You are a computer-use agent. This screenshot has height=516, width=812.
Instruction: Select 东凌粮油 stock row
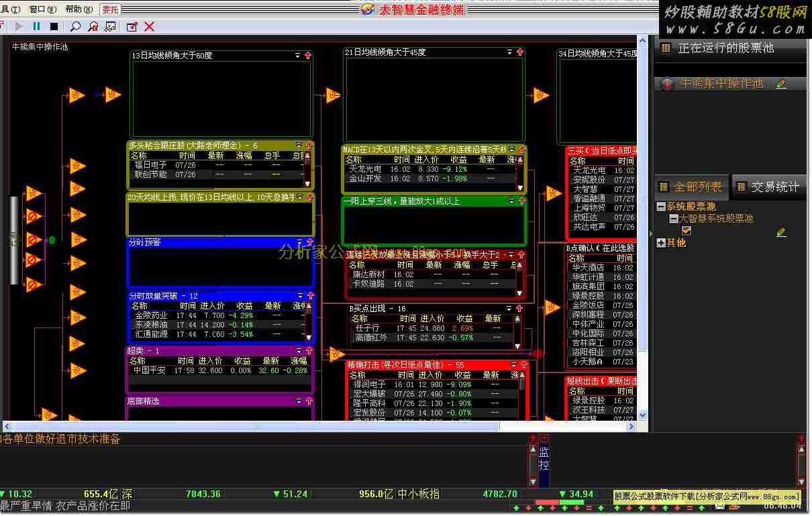[x=218, y=325]
